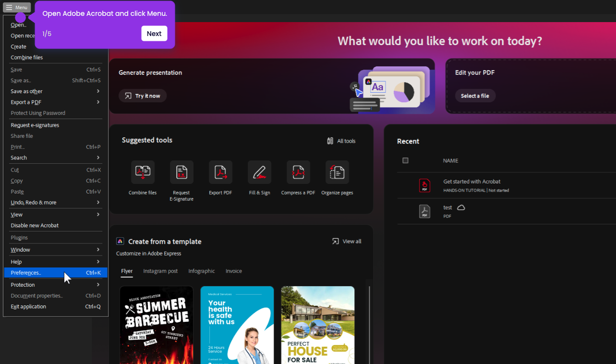Click the All tools icon link
The image size is (616, 364).
pos(330,141)
